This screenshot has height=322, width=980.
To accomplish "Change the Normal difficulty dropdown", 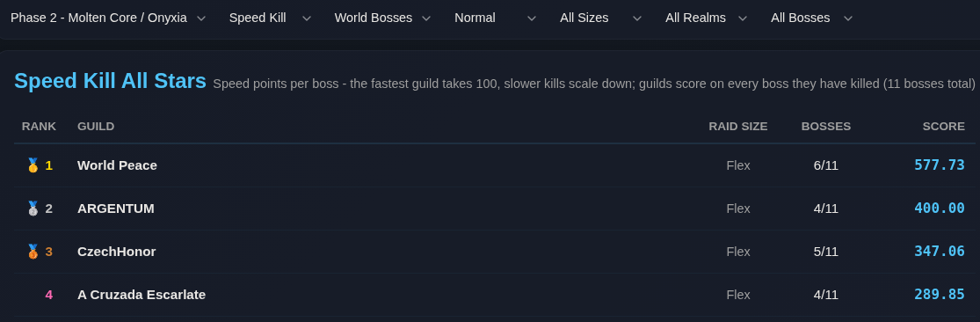I will [495, 18].
